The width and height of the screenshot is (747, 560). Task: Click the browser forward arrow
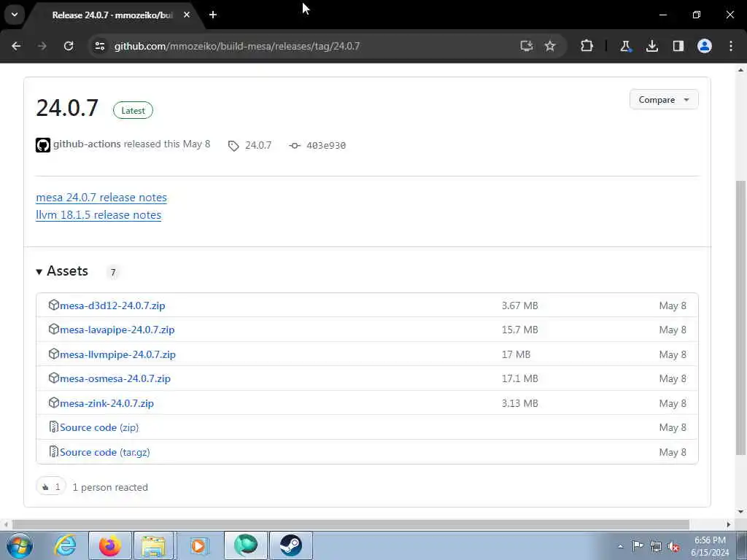pos(42,46)
